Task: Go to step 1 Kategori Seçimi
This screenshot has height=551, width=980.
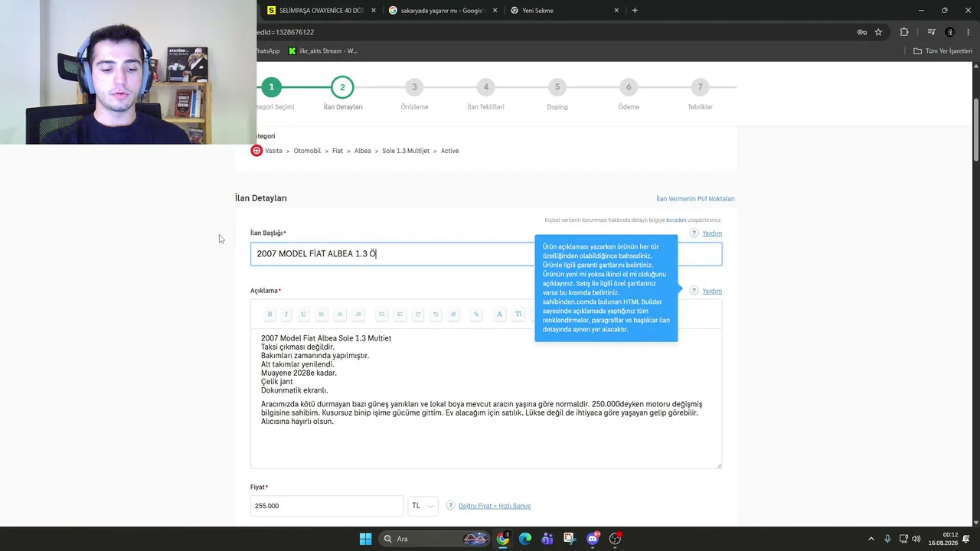Action: tap(271, 87)
